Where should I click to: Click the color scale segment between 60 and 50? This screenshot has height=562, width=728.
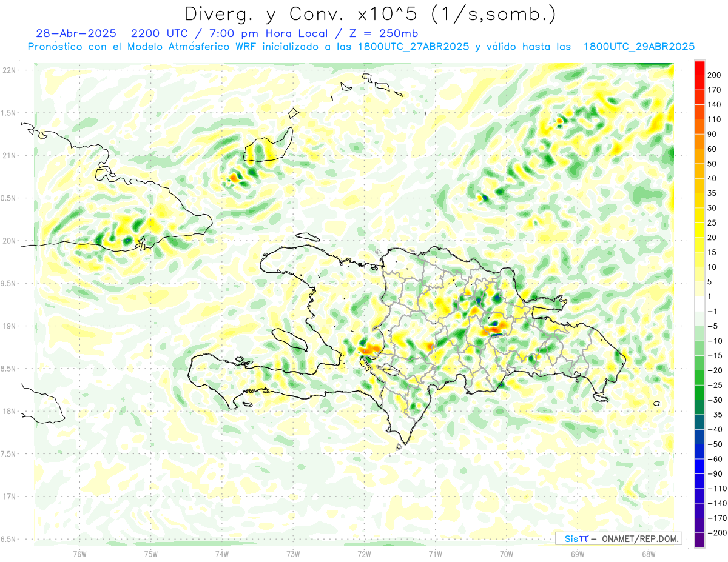click(699, 156)
